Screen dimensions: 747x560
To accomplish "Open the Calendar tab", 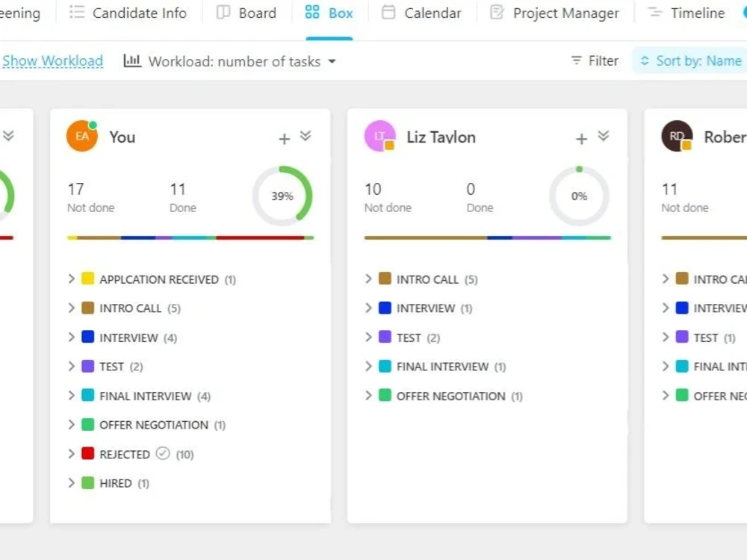I will pos(421,13).
